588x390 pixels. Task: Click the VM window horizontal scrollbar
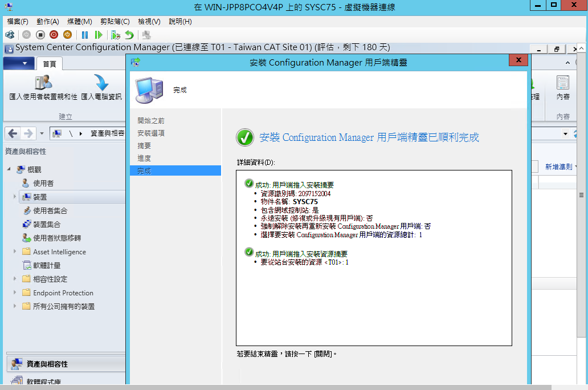(x=276, y=387)
